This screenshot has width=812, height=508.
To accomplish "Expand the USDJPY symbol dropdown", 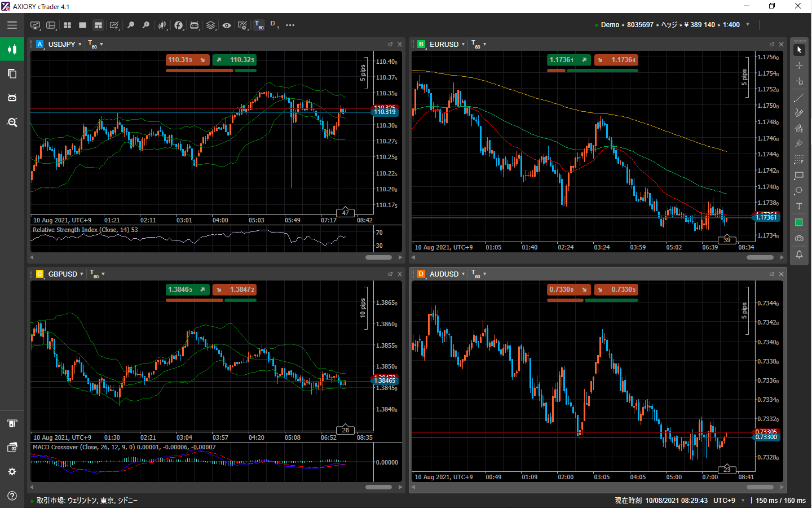I will pyautogui.click(x=80, y=44).
